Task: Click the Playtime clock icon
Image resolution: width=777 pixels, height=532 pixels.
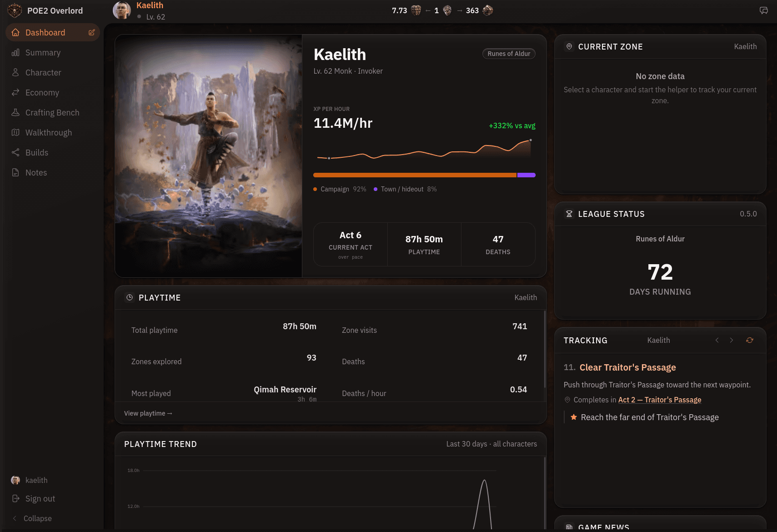Action: click(130, 297)
